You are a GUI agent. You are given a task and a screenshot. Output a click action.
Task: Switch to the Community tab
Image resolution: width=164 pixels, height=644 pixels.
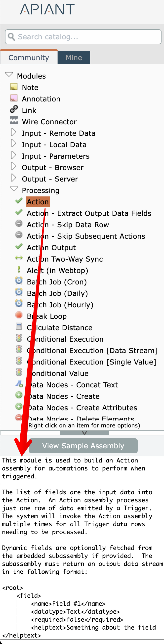(x=29, y=58)
